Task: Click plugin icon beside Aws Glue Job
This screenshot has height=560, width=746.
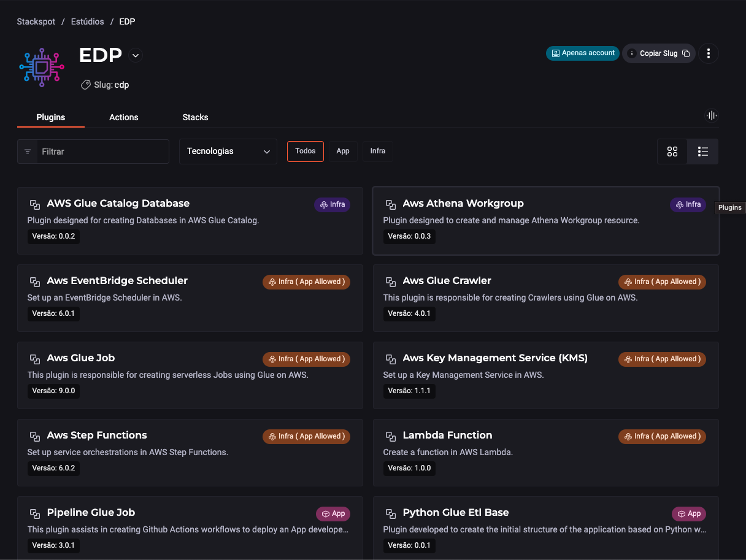Action: (35, 359)
